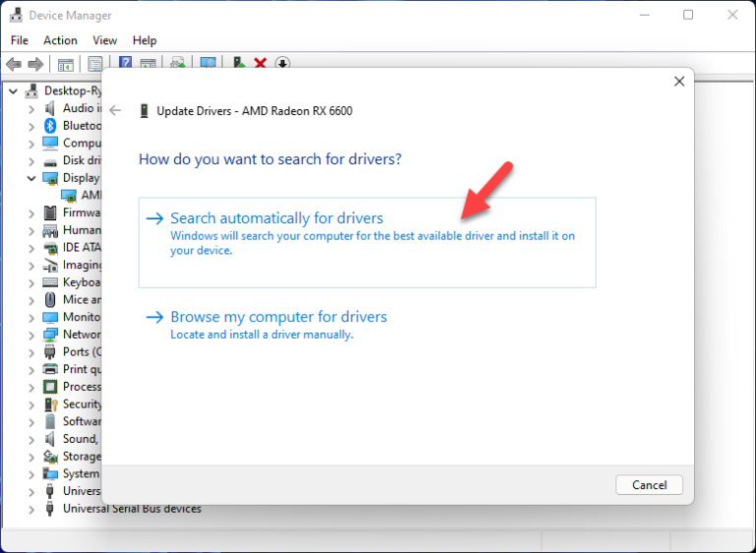Click the 'Desktop-Ry' root computer name
Viewport: 756px width, 553px height.
pyautogui.click(x=73, y=91)
